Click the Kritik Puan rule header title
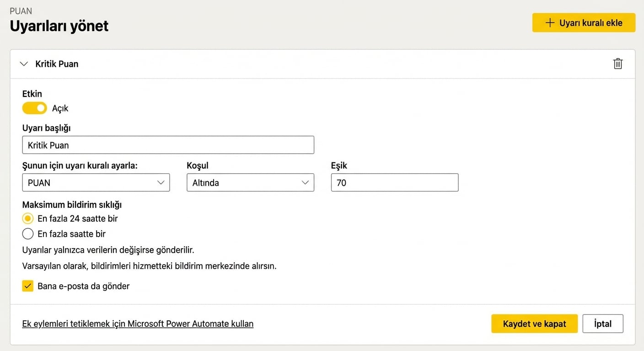This screenshot has width=644, height=351. point(57,64)
